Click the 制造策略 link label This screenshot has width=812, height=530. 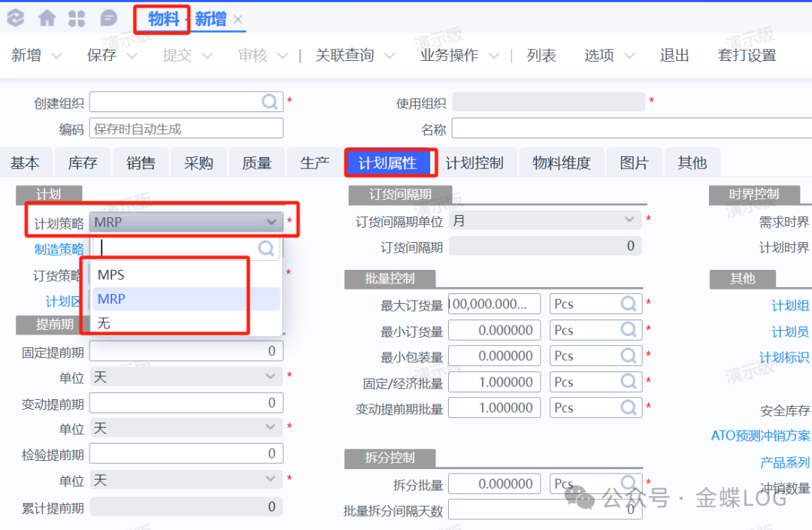(59, 249)
